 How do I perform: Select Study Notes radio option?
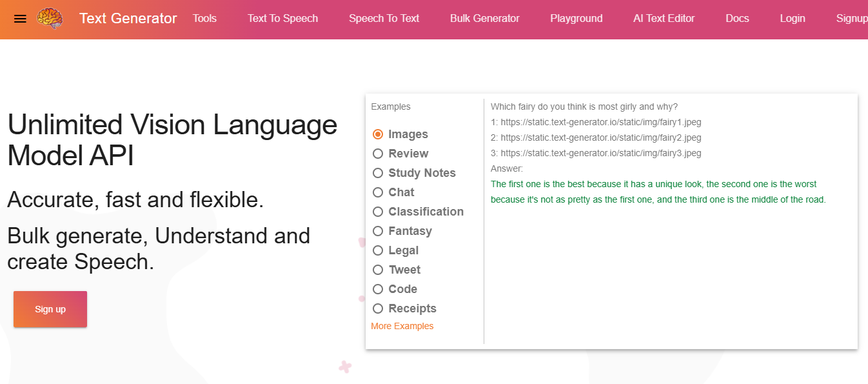pos(378,173)
